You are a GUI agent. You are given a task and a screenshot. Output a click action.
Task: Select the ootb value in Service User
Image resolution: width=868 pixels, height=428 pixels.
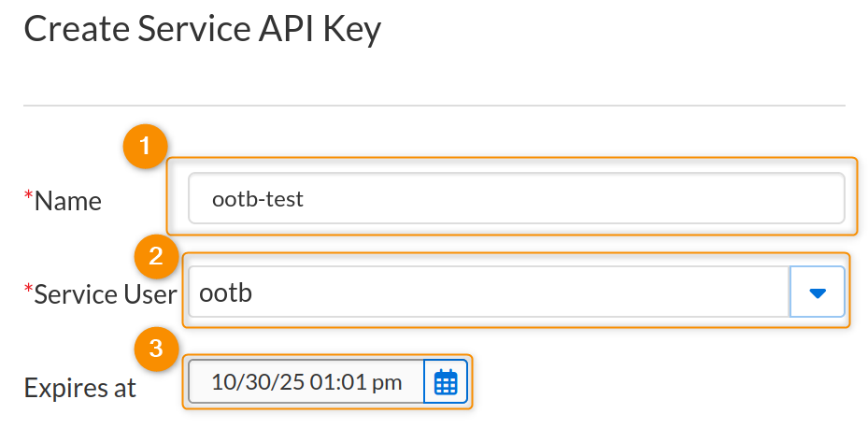click(226, 292)
